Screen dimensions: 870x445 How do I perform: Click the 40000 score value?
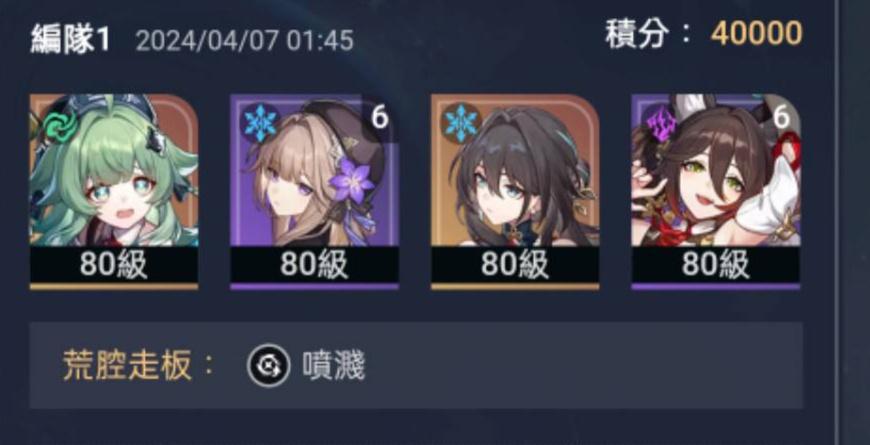pos(756,34)
